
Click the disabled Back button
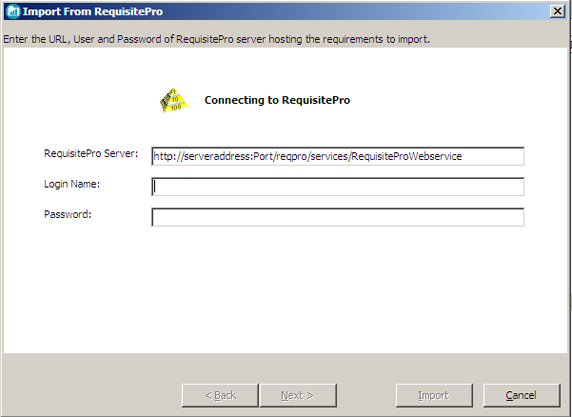[x=220, y=395]
